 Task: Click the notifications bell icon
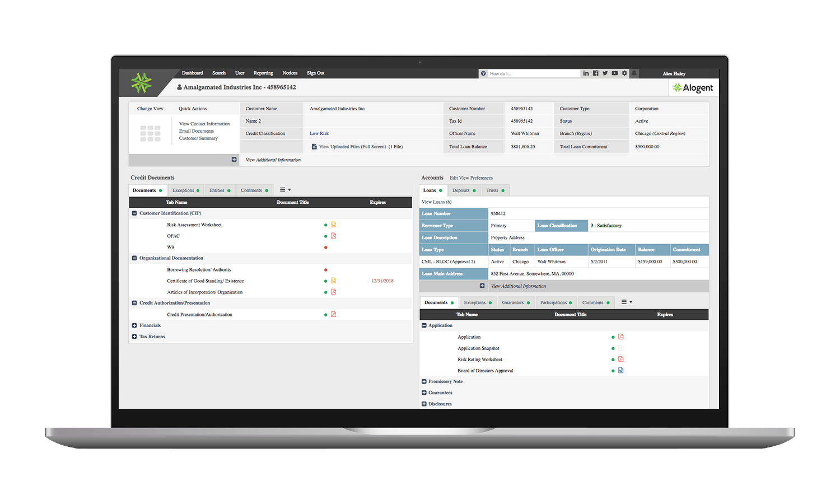(634, 73)
